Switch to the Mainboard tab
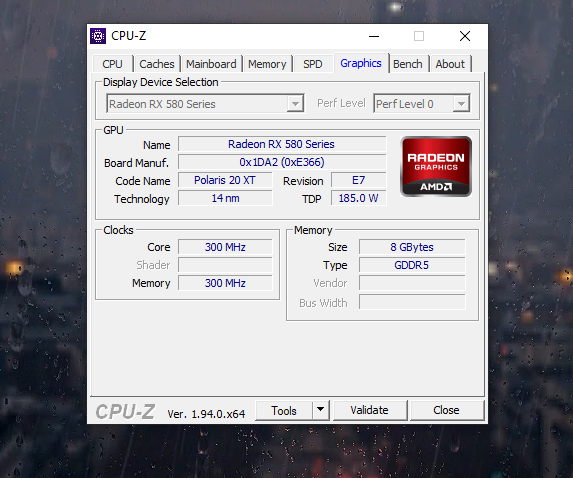This screenshot has width=573, height=478. pyautogui.click(x=211, y=64)
